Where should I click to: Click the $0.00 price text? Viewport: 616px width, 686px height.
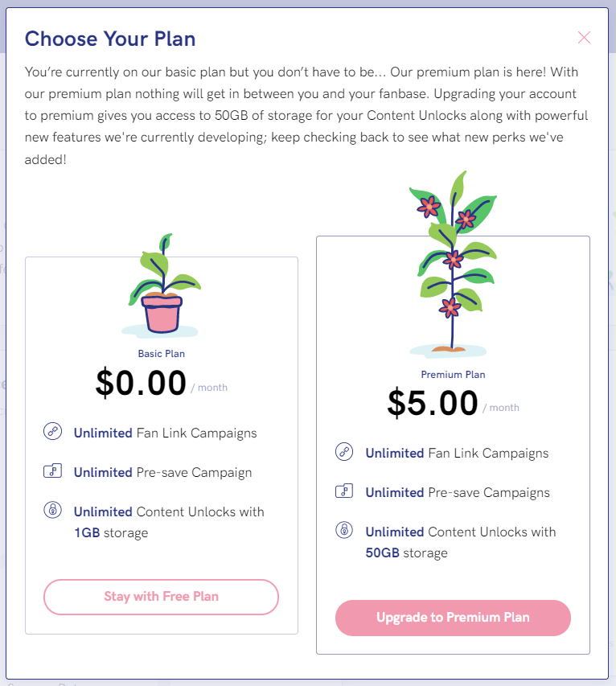[x=141, y=383]
